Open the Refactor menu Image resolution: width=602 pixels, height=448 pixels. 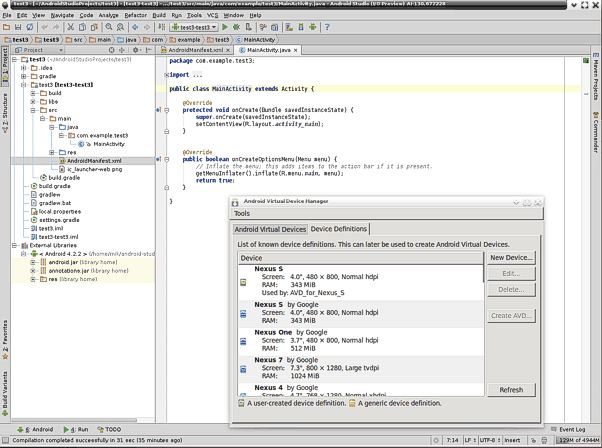point(135,16)
